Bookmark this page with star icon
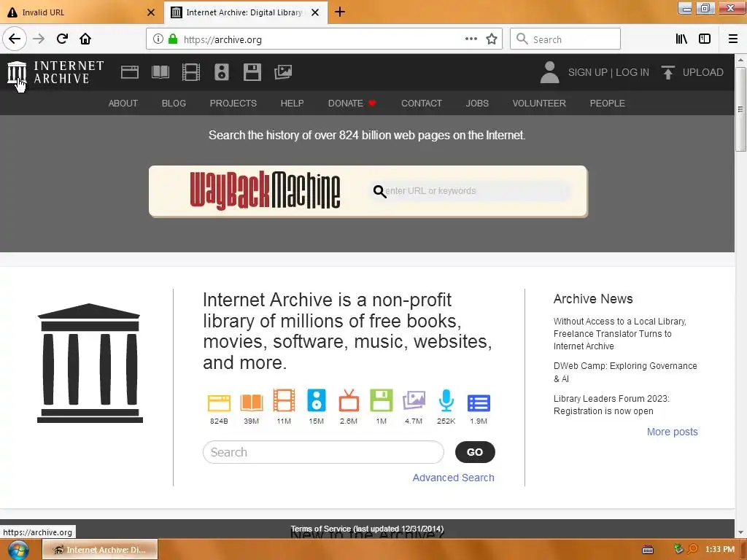This screenshot has height=560, width=747. (x=492, y=39)
